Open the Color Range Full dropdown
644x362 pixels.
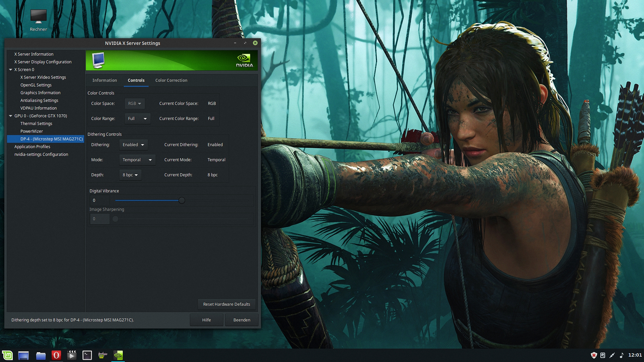coord(138,119)
